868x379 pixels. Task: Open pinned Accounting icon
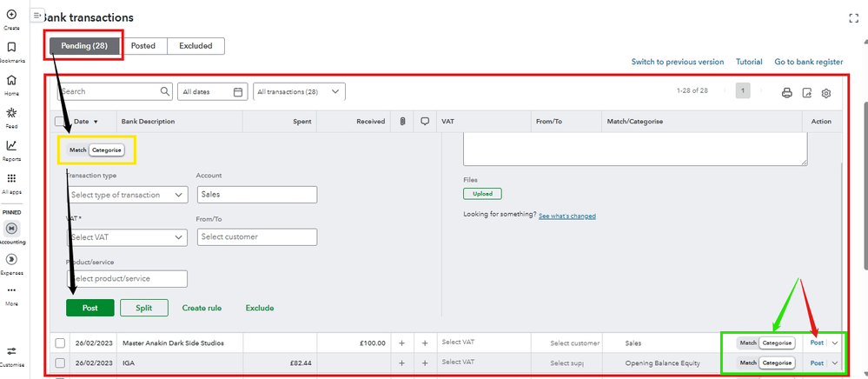[11, 229]
